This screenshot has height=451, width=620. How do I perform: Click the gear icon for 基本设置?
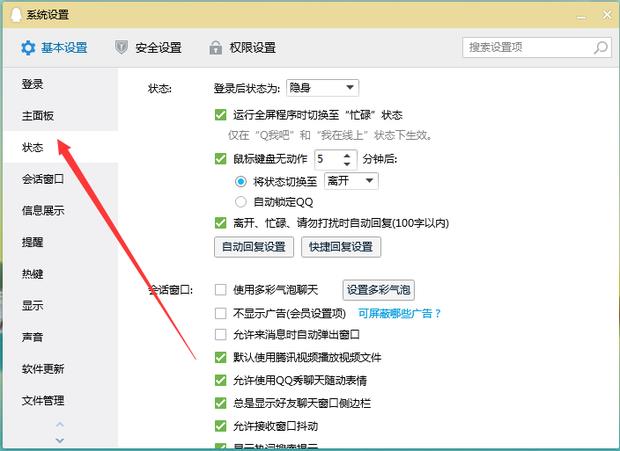tap(28, 47)
